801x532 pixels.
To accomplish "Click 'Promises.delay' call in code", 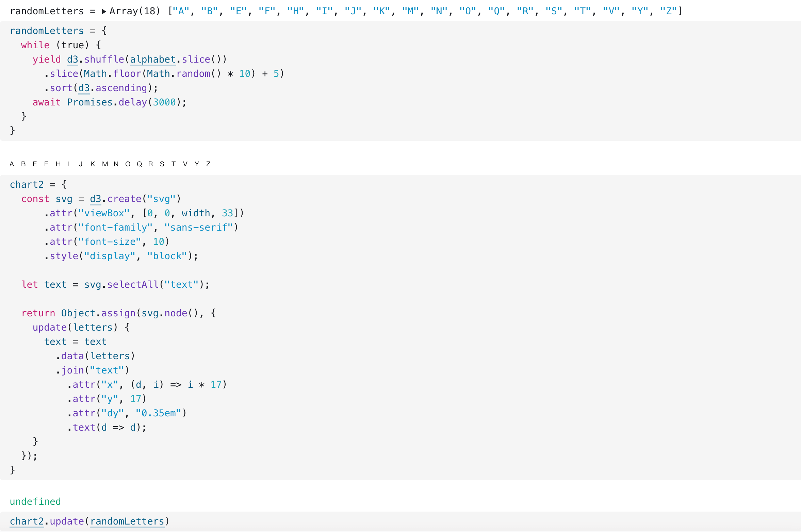I will point(107,102).
